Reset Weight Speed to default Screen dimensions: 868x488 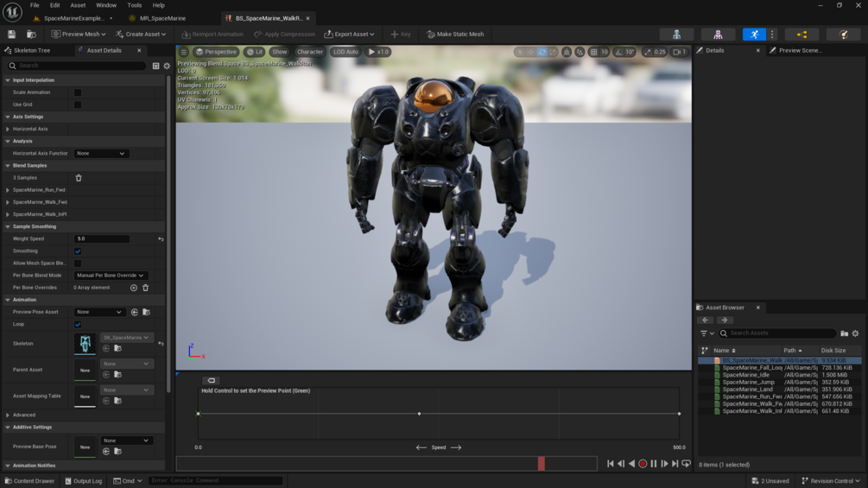pos(161,239)
